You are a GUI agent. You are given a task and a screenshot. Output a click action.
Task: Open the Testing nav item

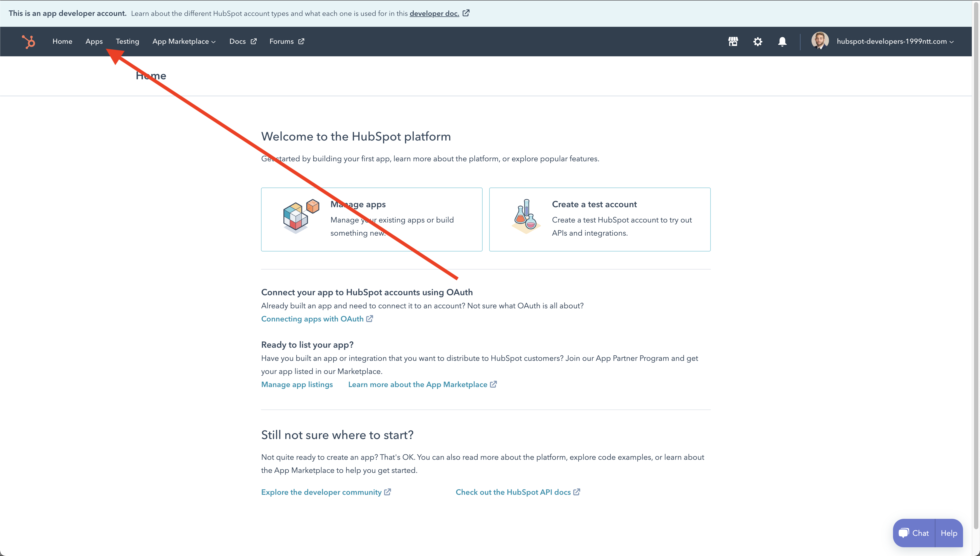click(x=127, y=41)
